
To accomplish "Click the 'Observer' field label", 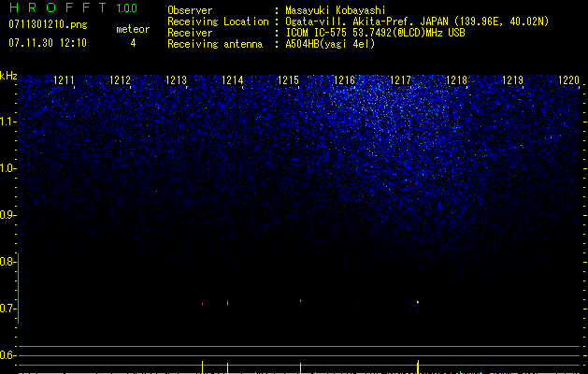I will (190, 10).
